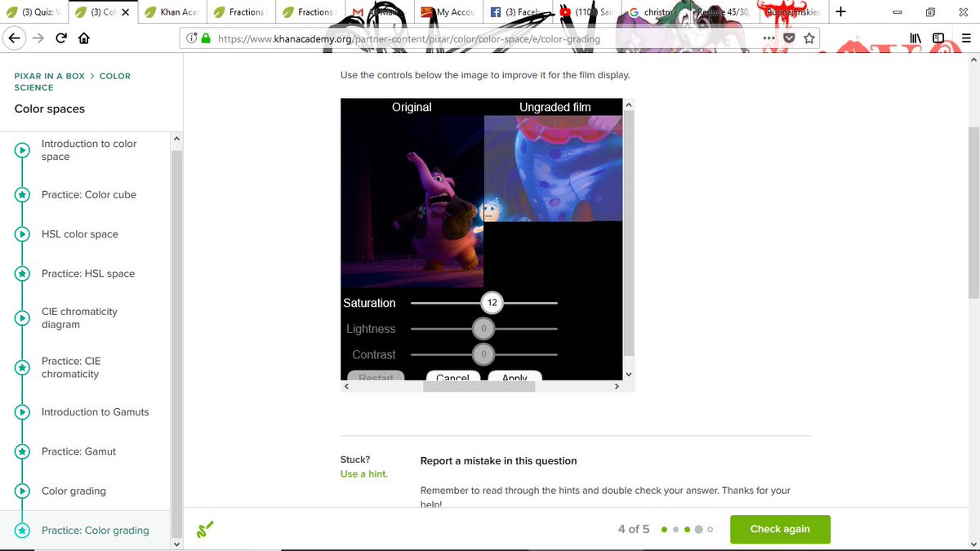
Task: Apply the color grading changes
Action: pos(514,376)
